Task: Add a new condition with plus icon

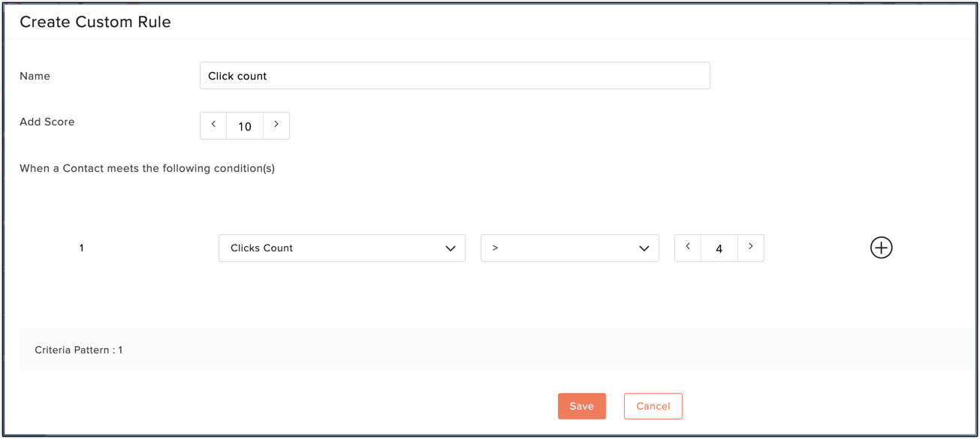Action: point(881,248)
